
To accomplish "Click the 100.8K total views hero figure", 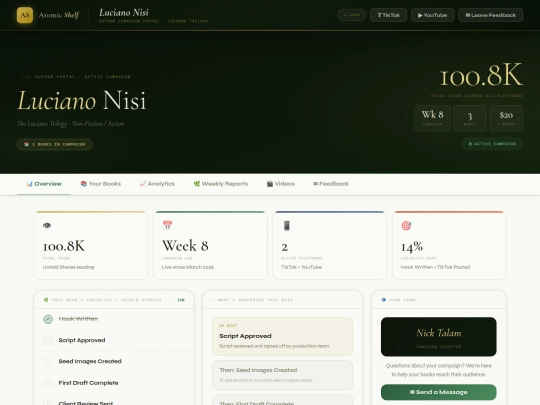I will pyautogui.click(x=481, y=75).
